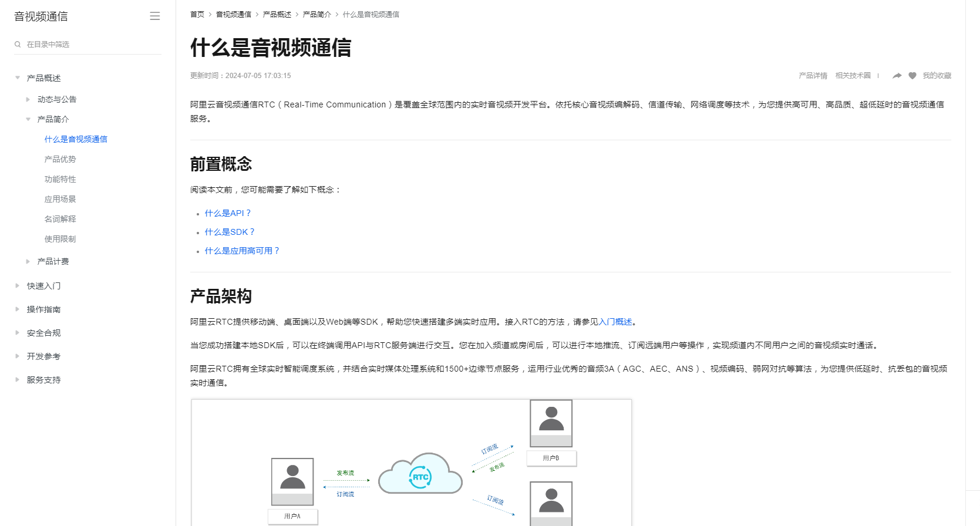This screenshot has width=980, height=526.
Task: Select 什么是音视频通信 in sidebar tree
Action: [76, 139]
